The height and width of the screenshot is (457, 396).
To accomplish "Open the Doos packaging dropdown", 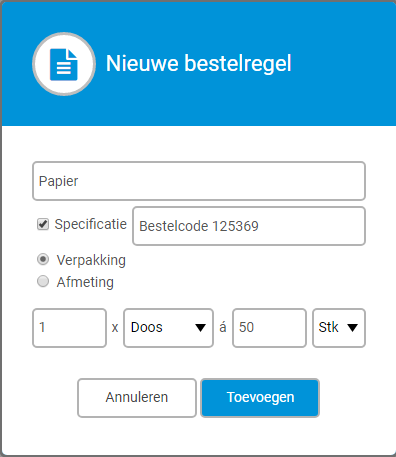I will (168, 328).
